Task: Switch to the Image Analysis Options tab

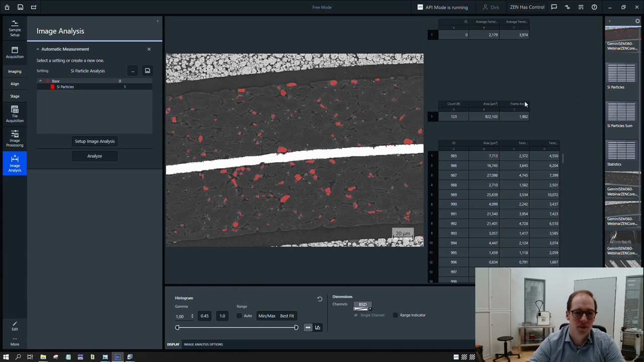Action: [203, 344]
